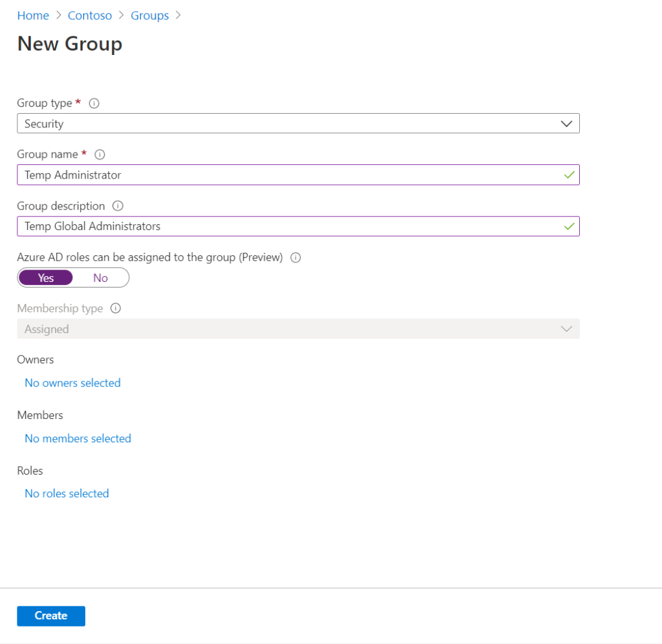Open the No owners selected link
Viewport: 662px width, 644px height.
[72, 383]
